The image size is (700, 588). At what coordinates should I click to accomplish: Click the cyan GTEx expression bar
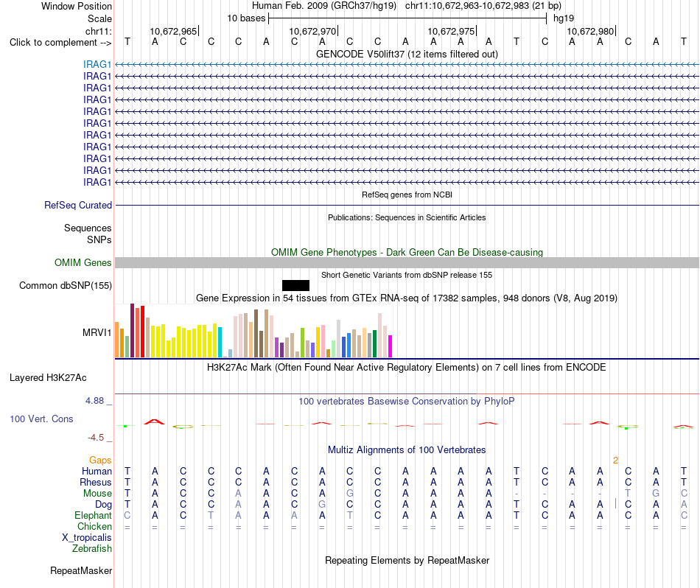[x=220, y=343]
